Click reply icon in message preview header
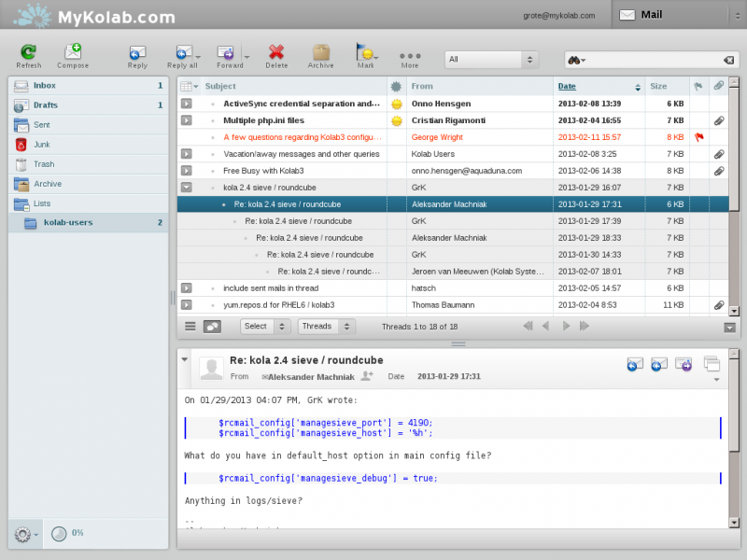This screenshot has width=747, height=560. (x=635, y=364)
